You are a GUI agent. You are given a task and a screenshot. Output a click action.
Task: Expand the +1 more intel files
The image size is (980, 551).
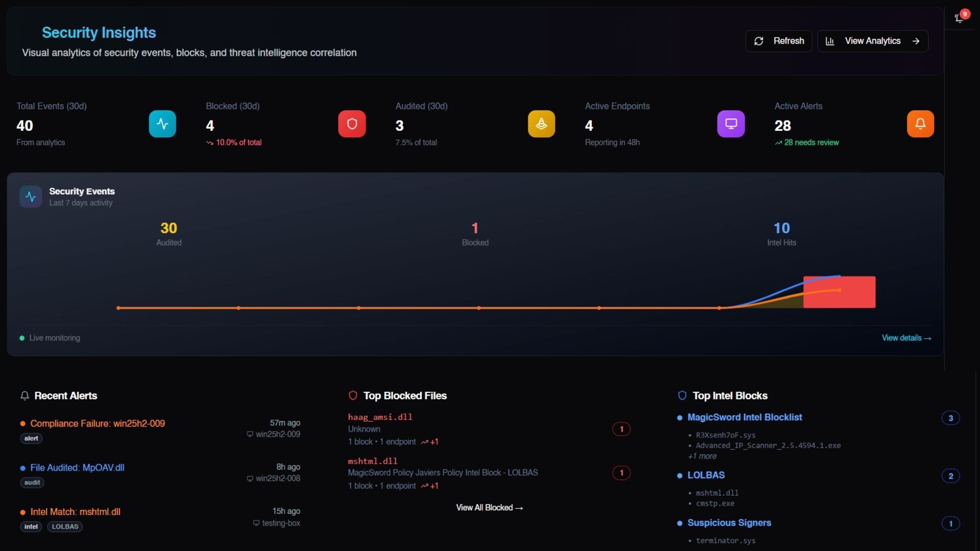pyautogui.click(x=702, y=456)
